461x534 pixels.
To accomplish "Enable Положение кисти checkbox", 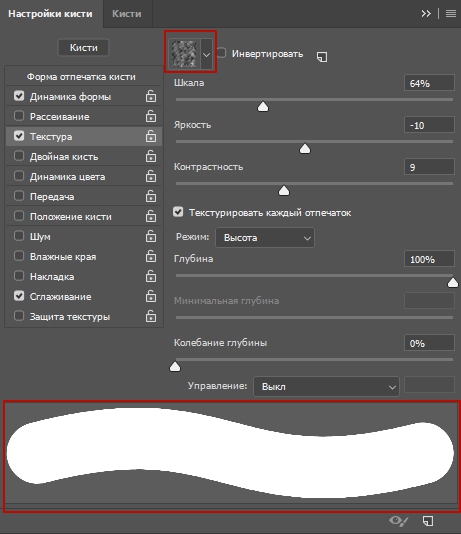I will click(x=19, y=216).
